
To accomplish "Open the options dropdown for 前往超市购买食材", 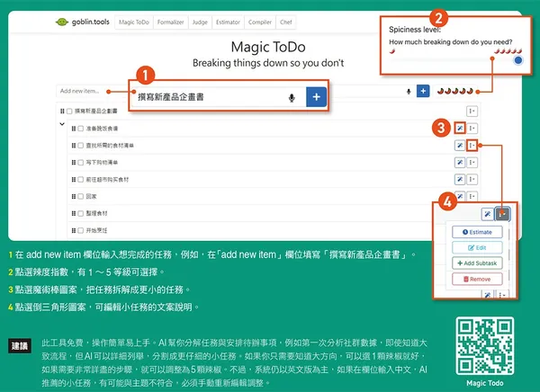I will [x=472, y=179].
